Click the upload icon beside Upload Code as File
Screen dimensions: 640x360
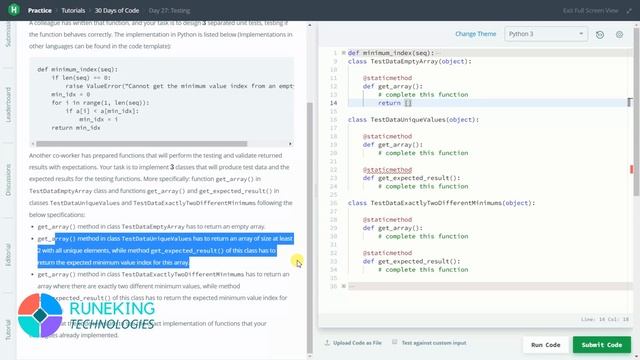coord(327,343)
